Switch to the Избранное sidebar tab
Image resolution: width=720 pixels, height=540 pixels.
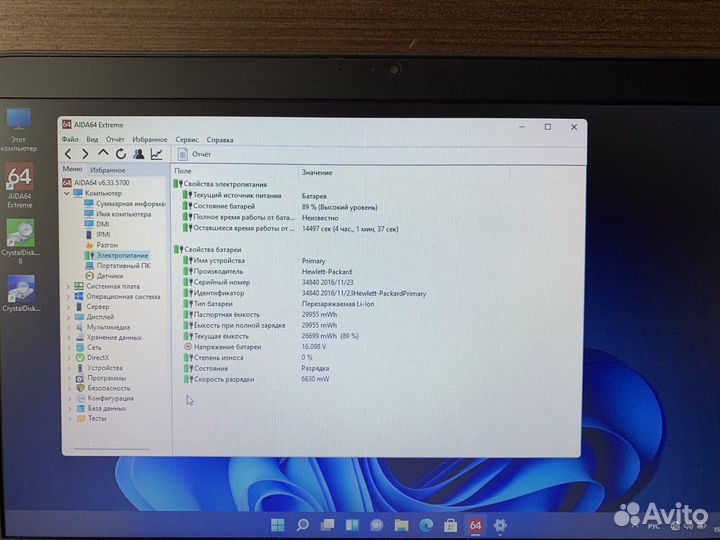click(107, 170)
